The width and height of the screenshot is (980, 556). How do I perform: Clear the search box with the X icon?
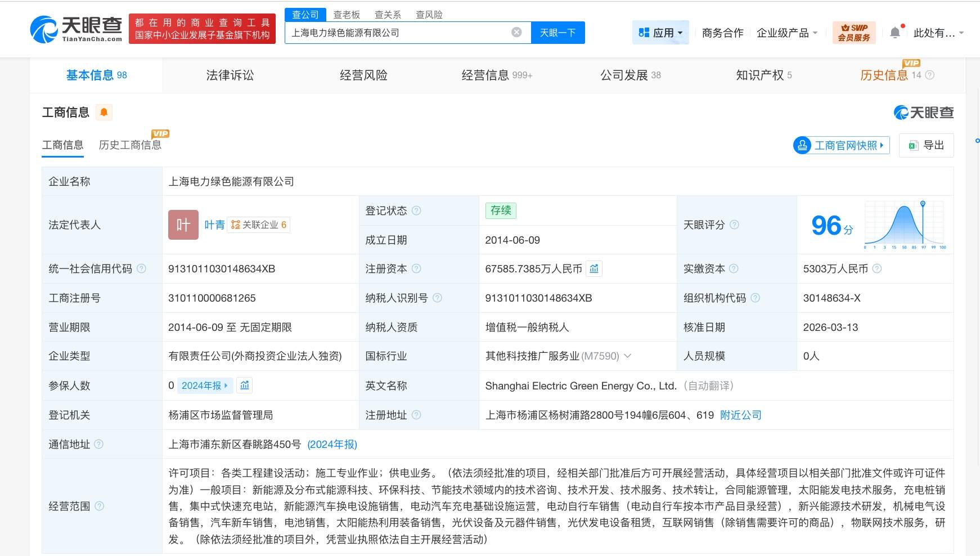[516, 33]
